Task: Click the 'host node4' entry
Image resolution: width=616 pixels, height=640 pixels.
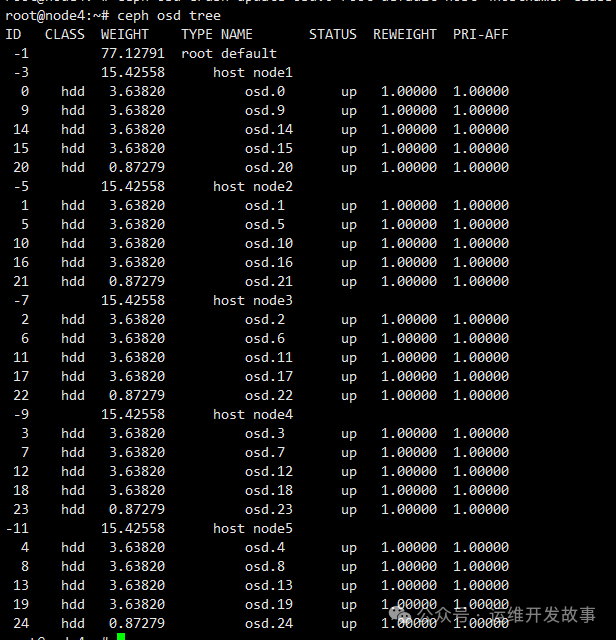Action: click(253, 414)
